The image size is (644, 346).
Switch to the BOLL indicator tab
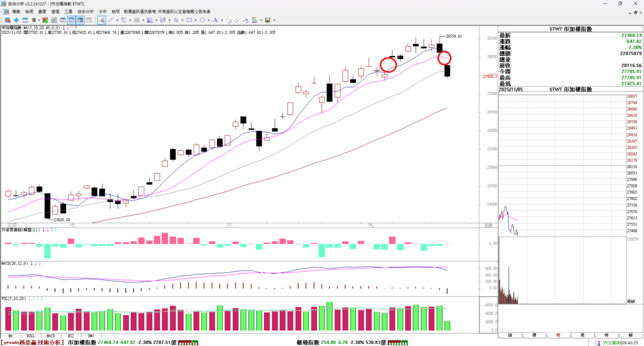[x=31, y=336]
